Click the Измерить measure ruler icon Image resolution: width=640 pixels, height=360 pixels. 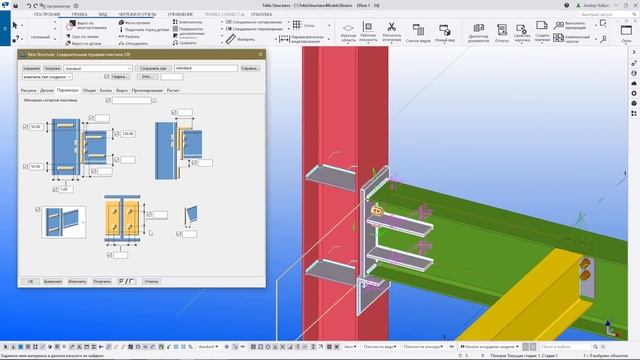(231, 39)
